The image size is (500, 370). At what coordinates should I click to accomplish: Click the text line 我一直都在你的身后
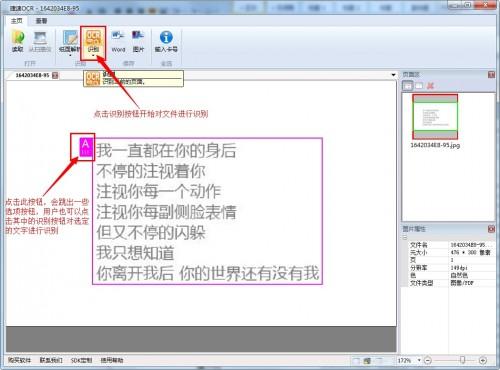click(166, 150)
